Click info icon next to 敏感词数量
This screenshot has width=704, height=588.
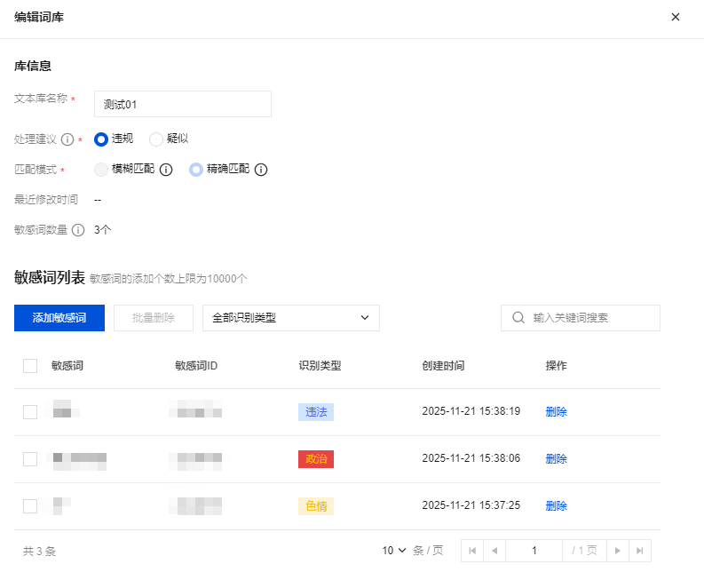tap(78, 230)
